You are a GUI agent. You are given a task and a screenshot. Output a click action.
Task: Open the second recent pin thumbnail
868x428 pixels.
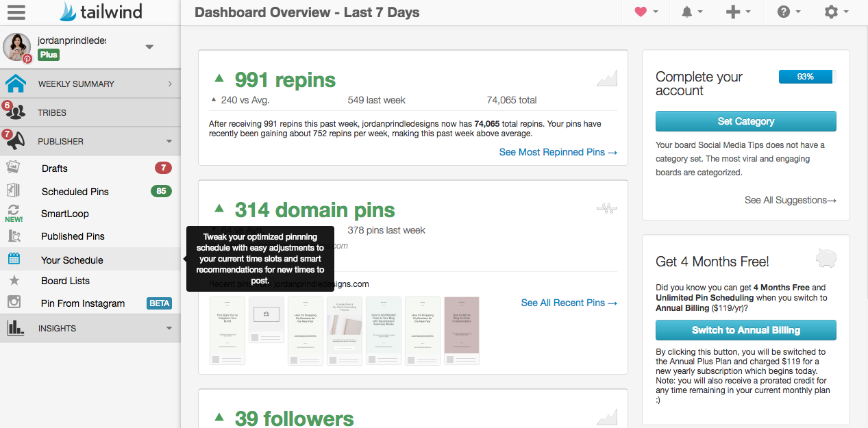tap(266, 320)
